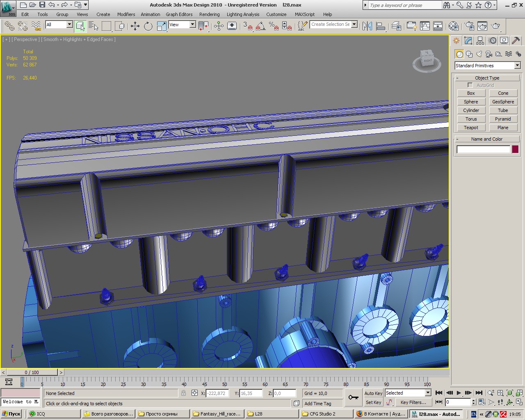Open the Material Editor

click(453, 26)
